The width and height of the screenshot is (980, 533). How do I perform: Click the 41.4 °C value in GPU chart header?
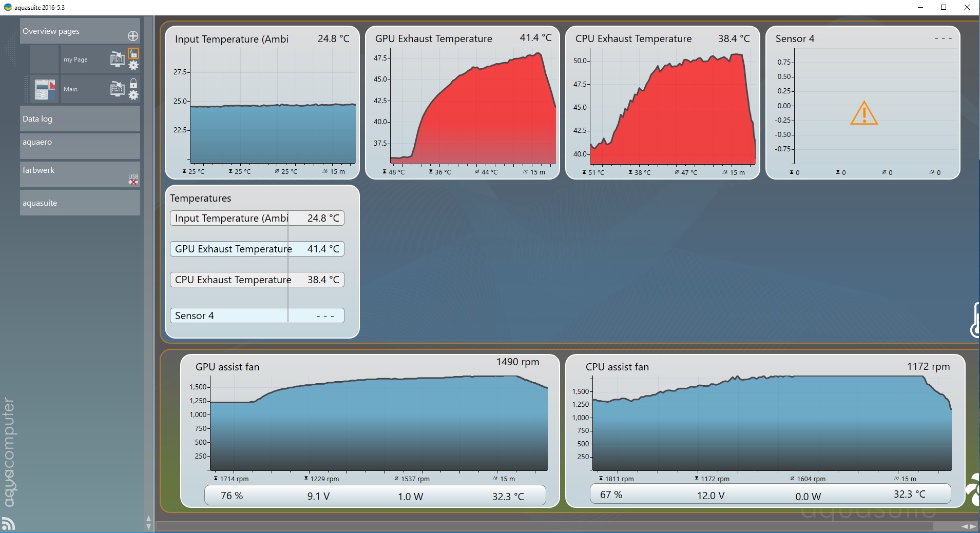(x=535, y=37)
